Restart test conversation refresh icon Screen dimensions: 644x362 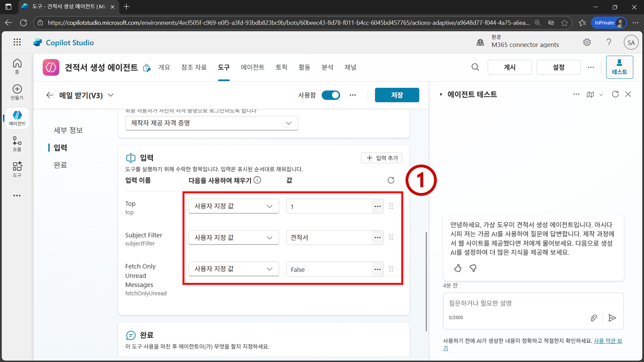point(615,94)
